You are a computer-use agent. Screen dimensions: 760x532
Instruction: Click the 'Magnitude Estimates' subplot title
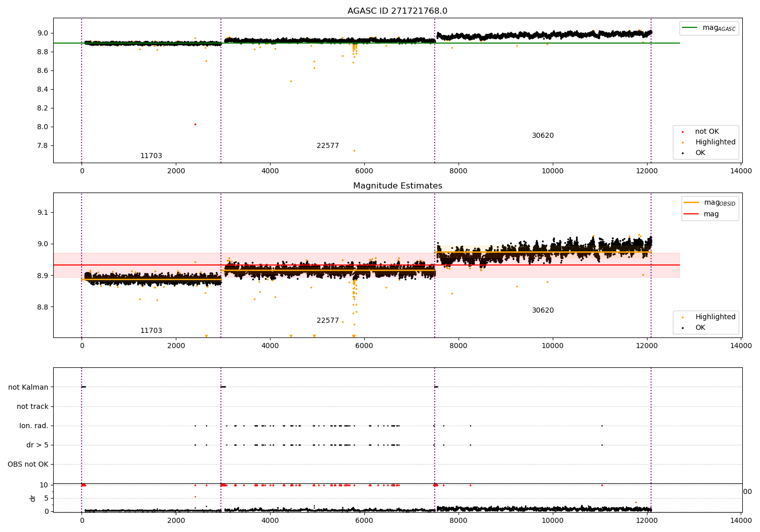coord(397,186)
